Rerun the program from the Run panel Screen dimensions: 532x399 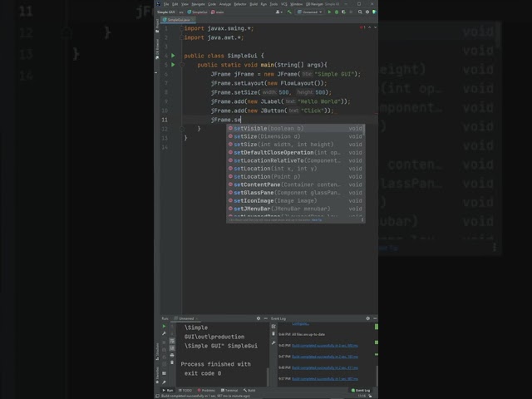pos(164,326)
